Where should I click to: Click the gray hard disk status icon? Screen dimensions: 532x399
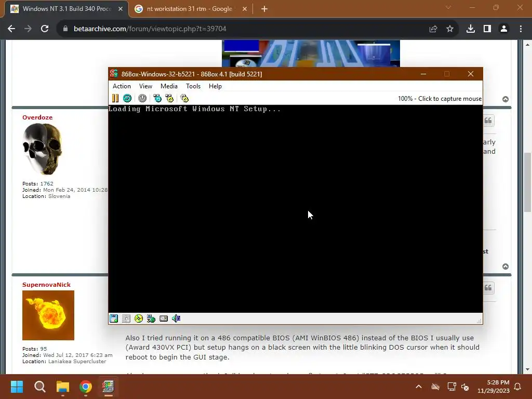(164, 318)
